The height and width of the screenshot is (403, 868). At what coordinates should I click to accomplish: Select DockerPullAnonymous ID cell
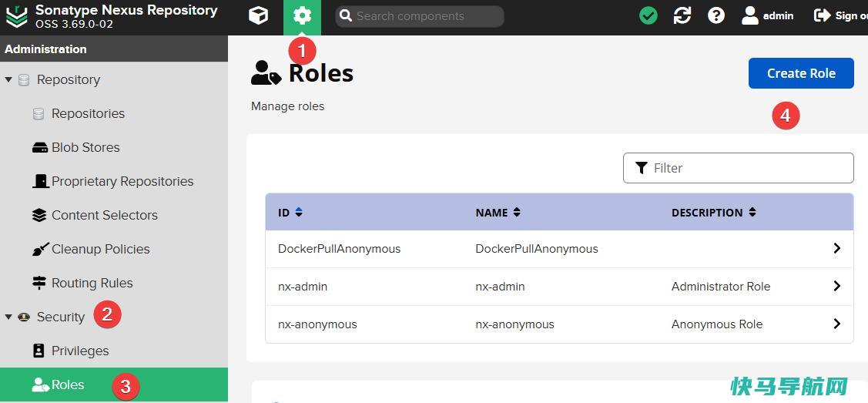(339, 249)
